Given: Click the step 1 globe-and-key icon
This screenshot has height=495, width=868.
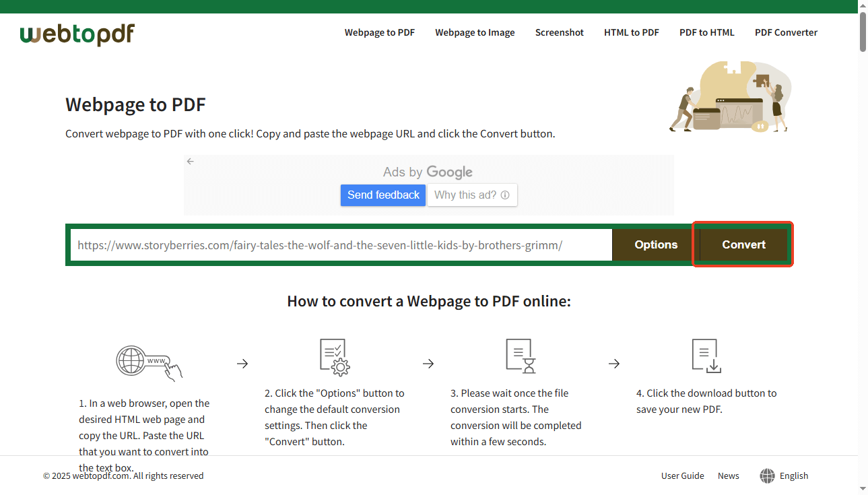Looking at the screenshot, I should (148, 364).
